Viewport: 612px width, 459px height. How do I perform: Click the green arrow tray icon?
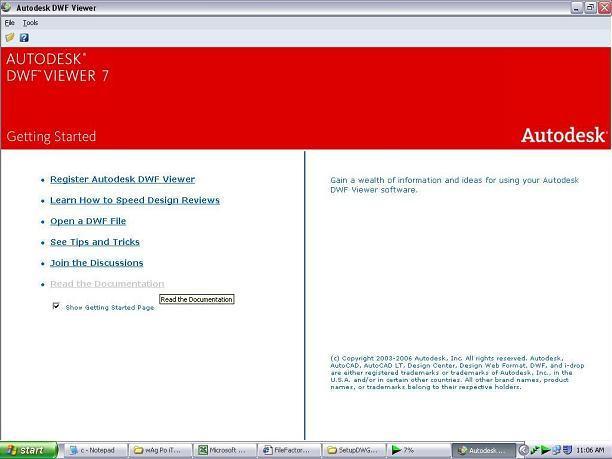[546, 450]
